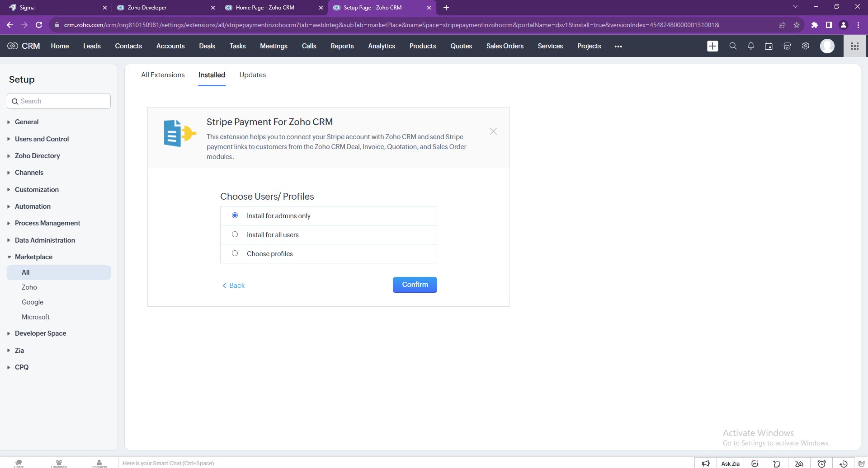Open the Marketplace store icon
868x468 pixels.
pyautogui.click(x=787, y=46)
